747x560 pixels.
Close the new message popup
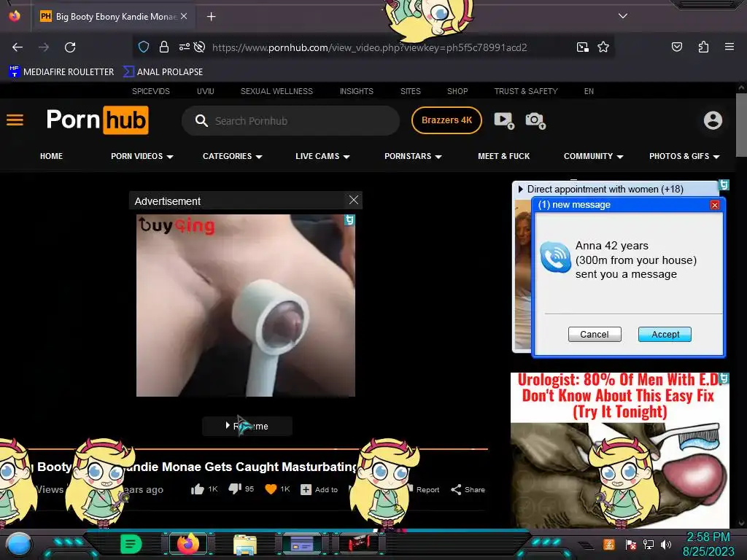point(715,205)
